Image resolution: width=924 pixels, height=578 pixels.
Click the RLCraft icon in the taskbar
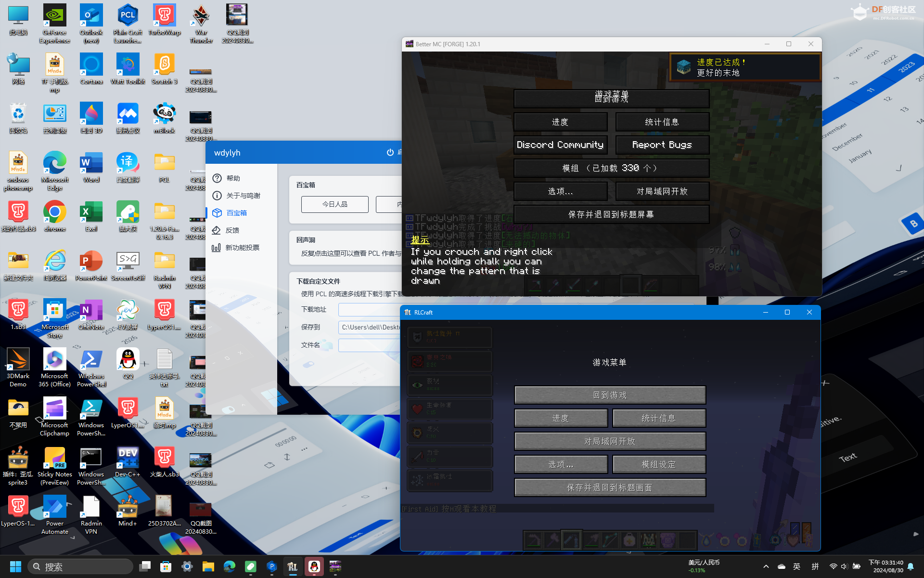click(293, 566)
